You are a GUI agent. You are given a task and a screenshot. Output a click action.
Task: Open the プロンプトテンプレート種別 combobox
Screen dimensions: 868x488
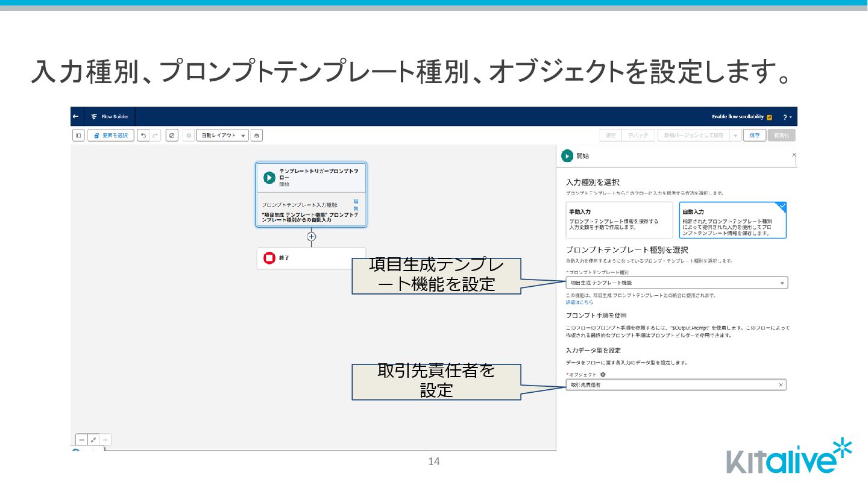676,283
